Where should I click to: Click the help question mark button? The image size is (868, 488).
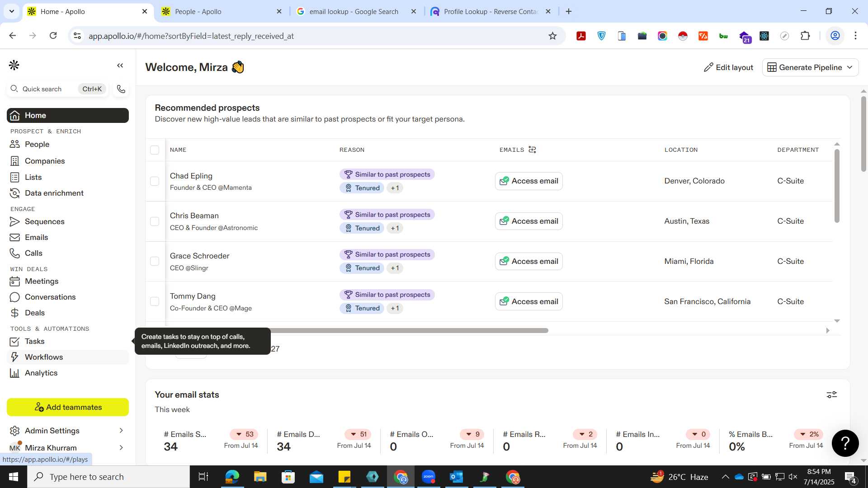[x=845, y=443]
